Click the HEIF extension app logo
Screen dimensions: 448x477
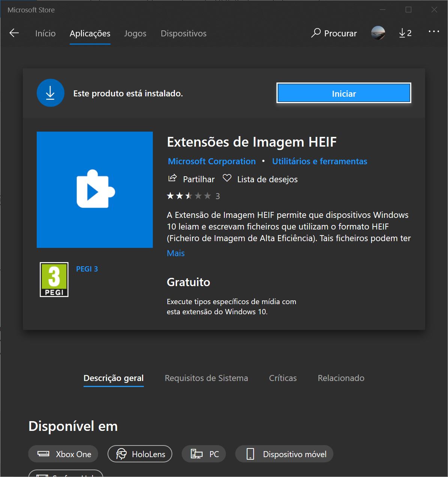95,190
